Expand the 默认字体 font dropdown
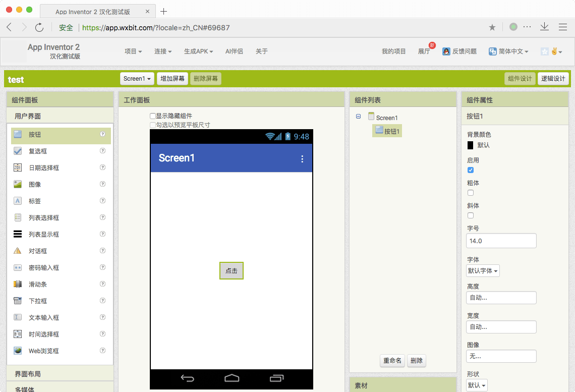The image size is (575, 392). point(483,271)
